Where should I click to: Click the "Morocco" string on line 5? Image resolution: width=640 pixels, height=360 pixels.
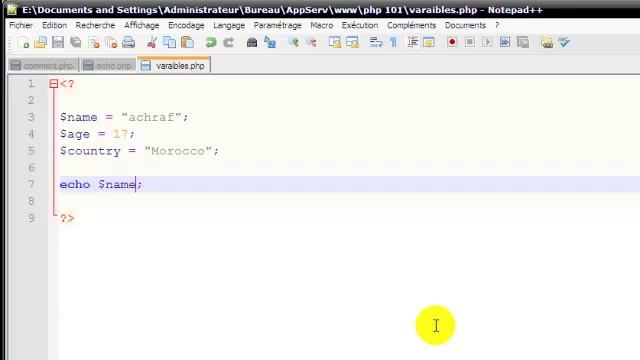click(x=178, y=151)
